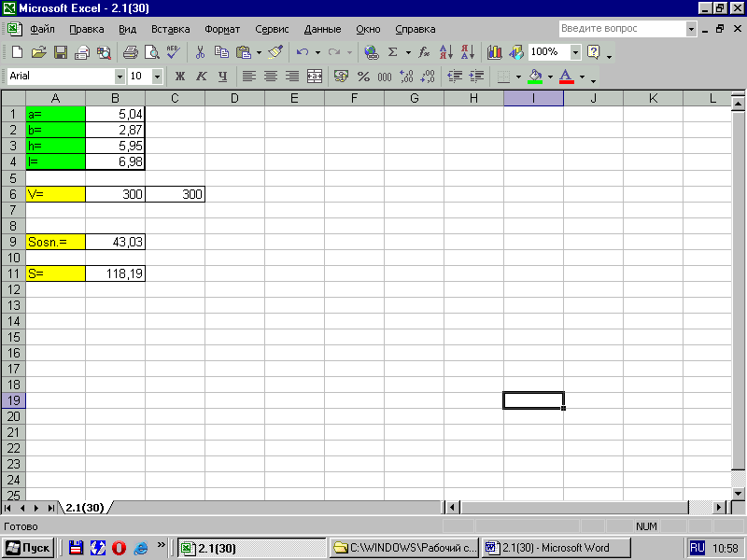Viewport: 747px width, 560px height.
Task: Open the fill color dropdown arrow
Action: 550,77
